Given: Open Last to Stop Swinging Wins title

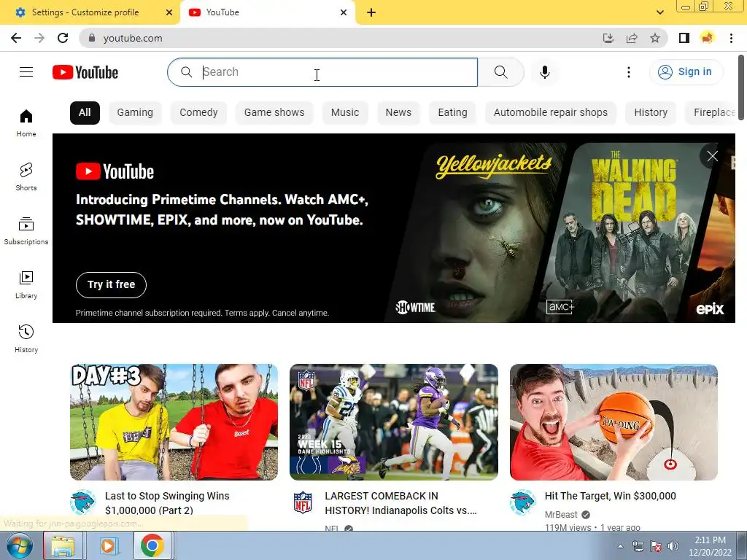Looking at the screenshot, I should click(167, 503).
